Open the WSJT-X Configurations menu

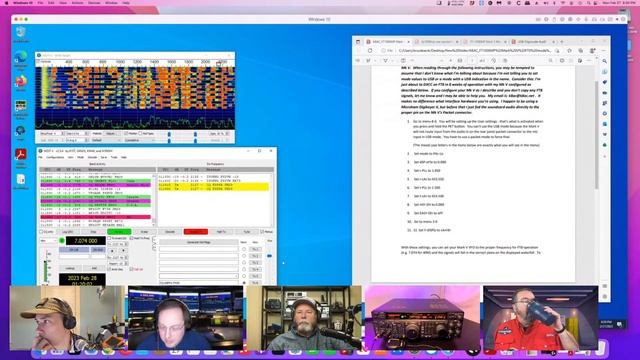click(55, 157)
